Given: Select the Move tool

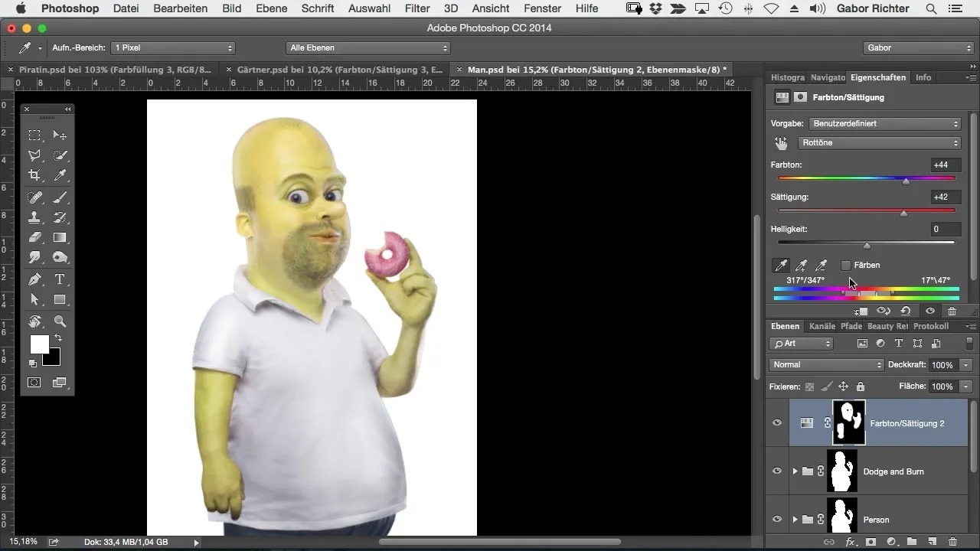Looking at the screenshot, I should [60, 135].
